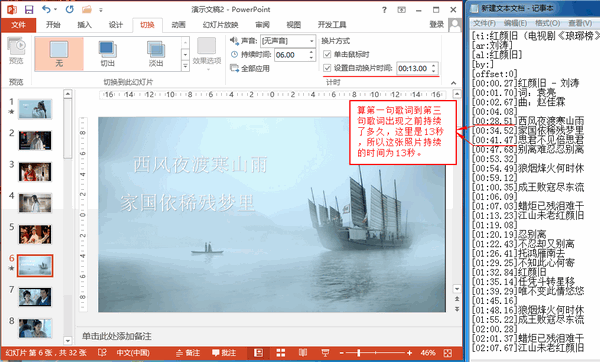Increase duration with spinner up arrow

311,52
